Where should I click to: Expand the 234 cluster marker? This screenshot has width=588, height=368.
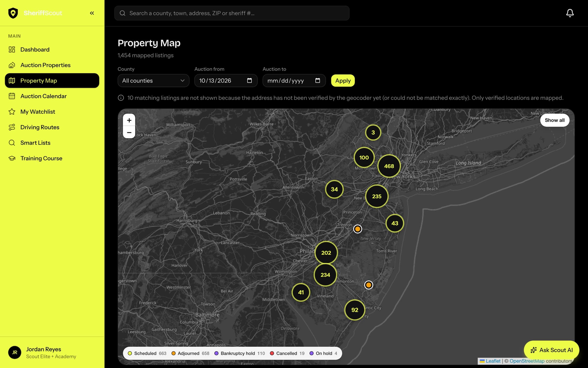325,275
